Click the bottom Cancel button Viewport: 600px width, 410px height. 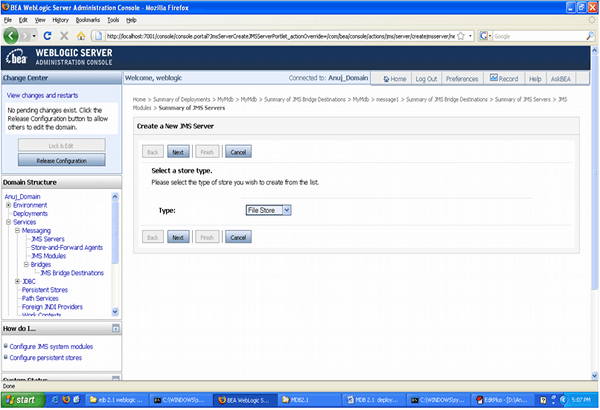[237, 237]
